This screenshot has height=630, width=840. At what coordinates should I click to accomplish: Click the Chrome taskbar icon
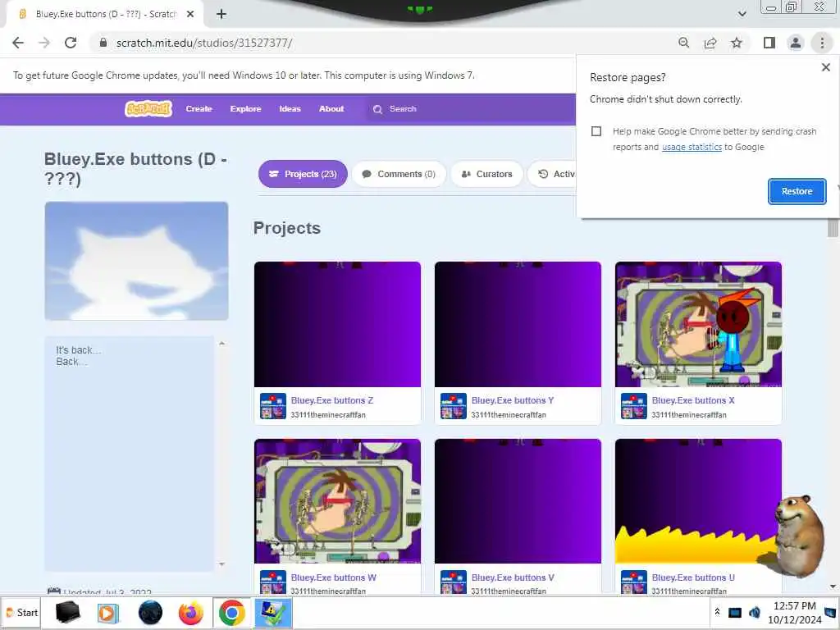pos(231,613)
